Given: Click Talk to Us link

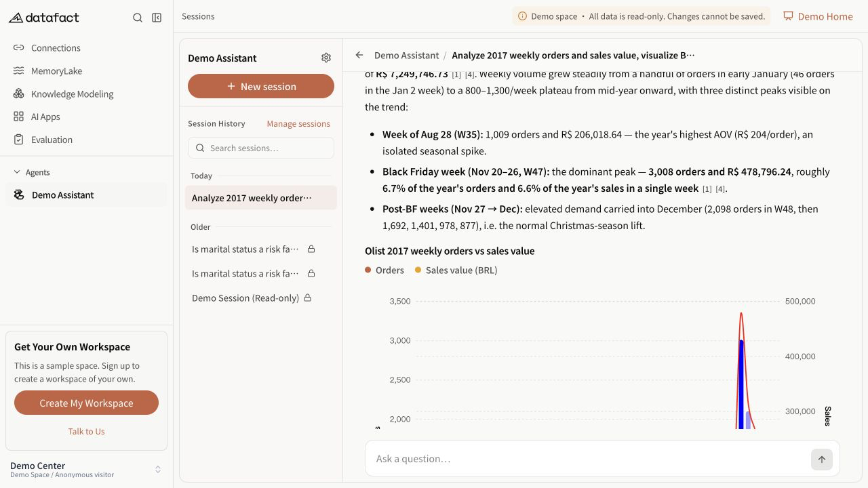Looking at the screenshot, I should click(x=86, y=432).
